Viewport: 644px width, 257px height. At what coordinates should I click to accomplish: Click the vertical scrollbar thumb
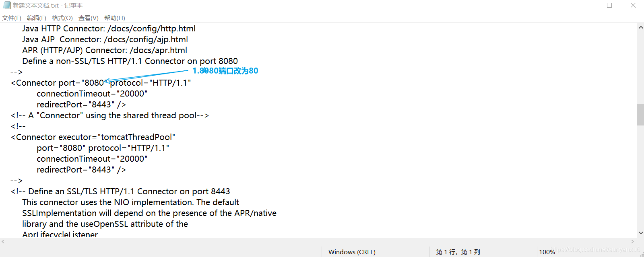(x=640, y=115)
